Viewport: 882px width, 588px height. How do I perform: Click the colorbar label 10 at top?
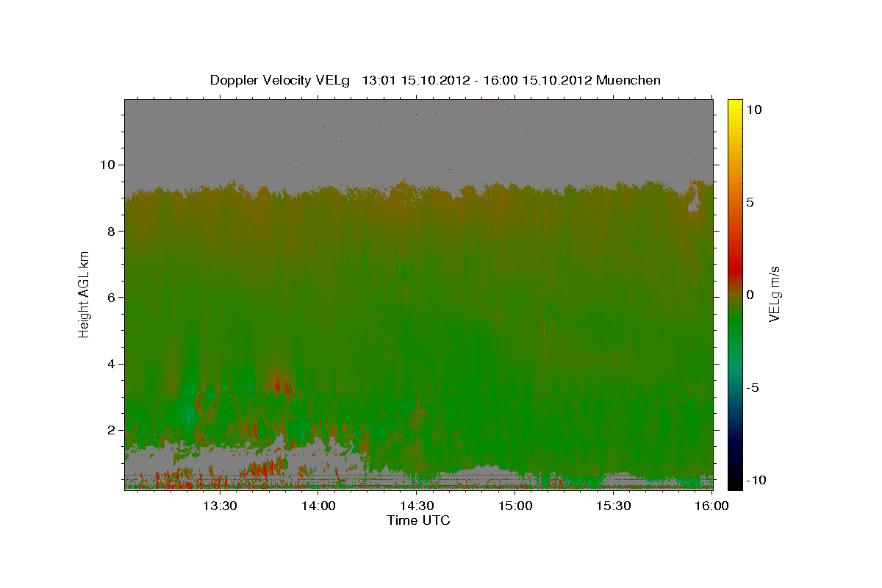pos(754,109)
